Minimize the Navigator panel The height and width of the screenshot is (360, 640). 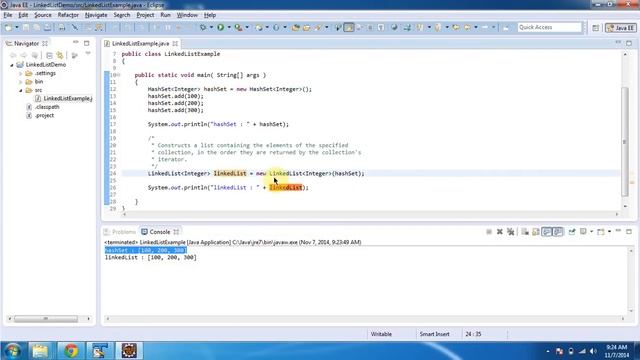pos(76,42)
